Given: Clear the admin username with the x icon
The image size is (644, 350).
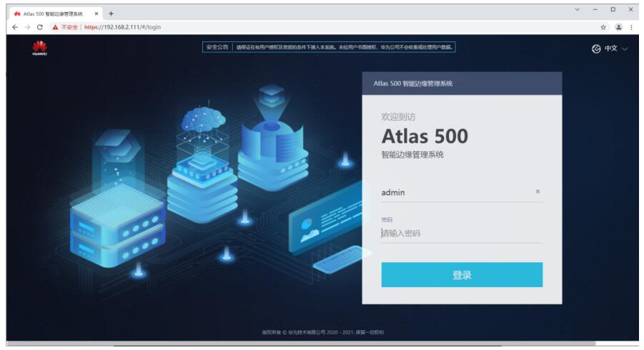Looking at the screenshot, I should [x=538, y=191].
